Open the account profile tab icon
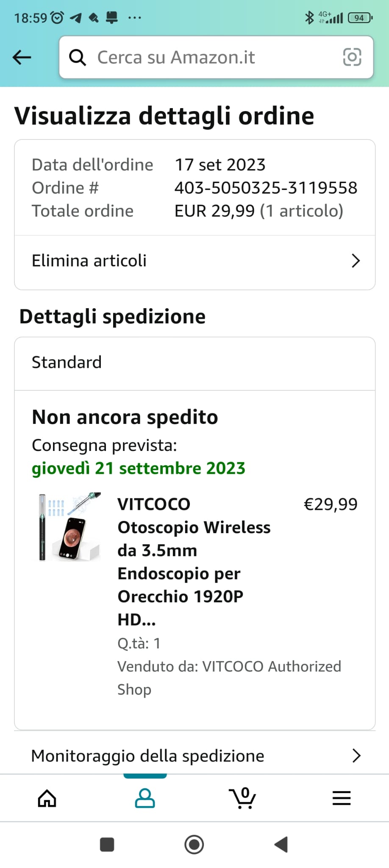The image size is (389, 868). coord(145,798)
